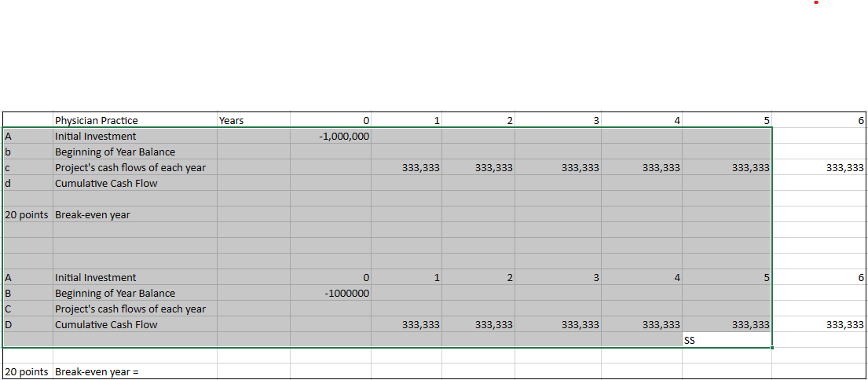Click the lowercase c row label cell
This screenshot has width=868, height=380.
point(27,167)
